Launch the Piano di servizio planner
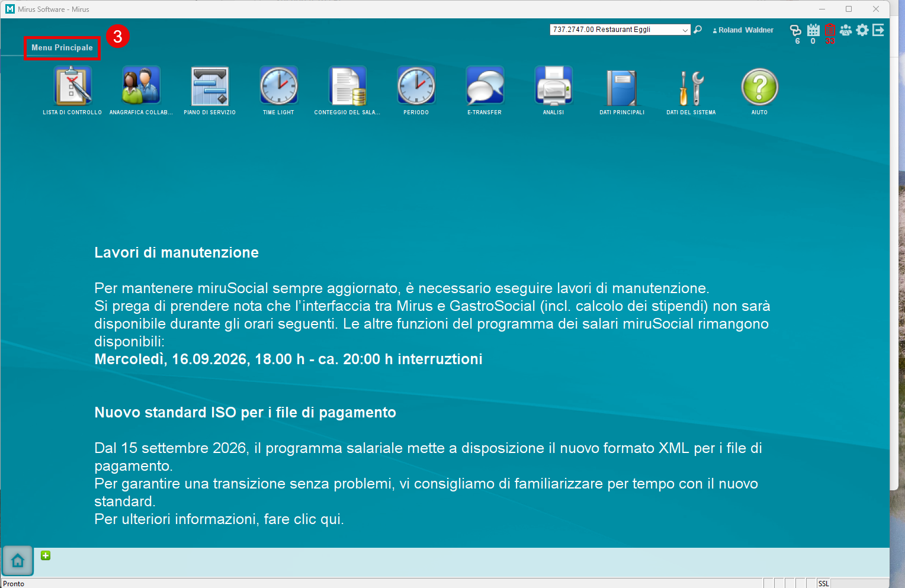The width and height of the screenshot is (905, 588). (210, 86)
